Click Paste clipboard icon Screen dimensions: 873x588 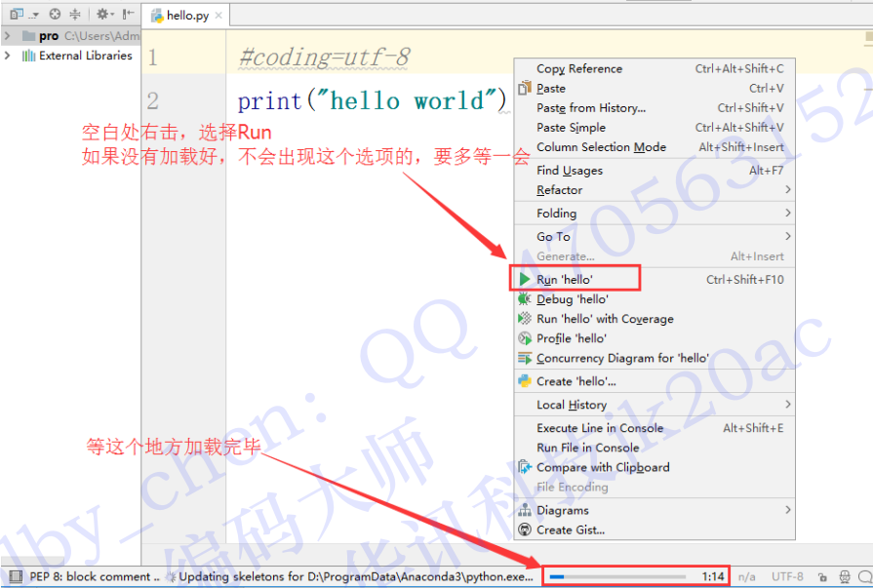coord(525,88)
